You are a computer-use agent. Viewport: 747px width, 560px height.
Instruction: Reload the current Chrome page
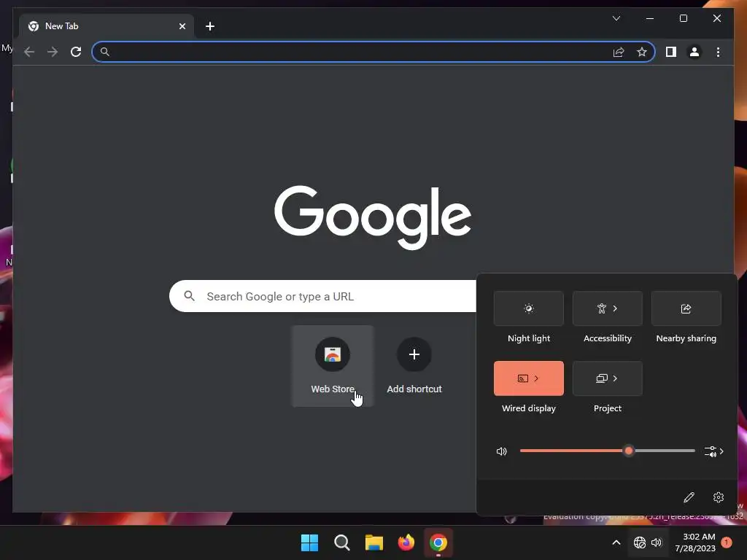pyautogui.click(x=76, y=52)
